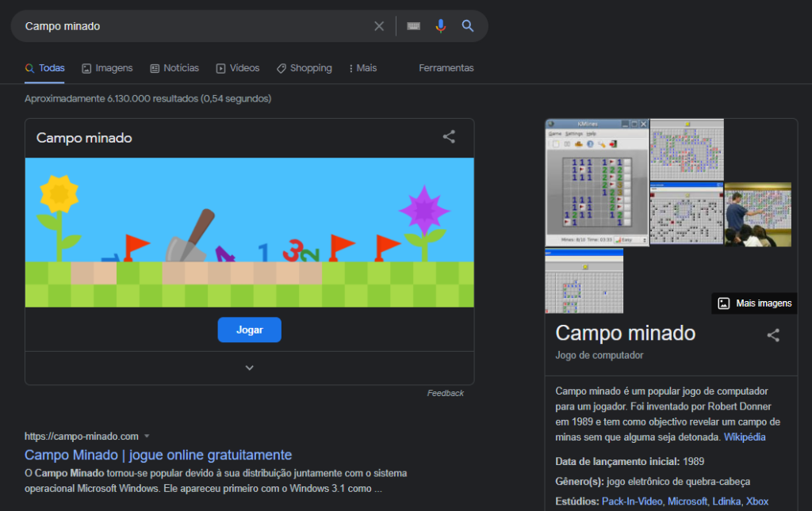Open the KMines window thumbnail image
This screenshot has width=812, height=511.
[x=597, y=182]
